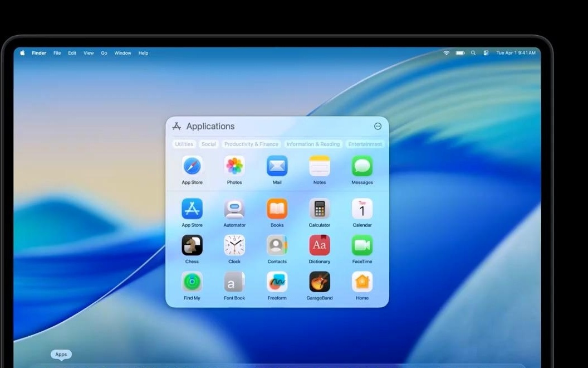Open the Freeform app
This screenshot has height=368, width=588.
(x=277, y=282)
